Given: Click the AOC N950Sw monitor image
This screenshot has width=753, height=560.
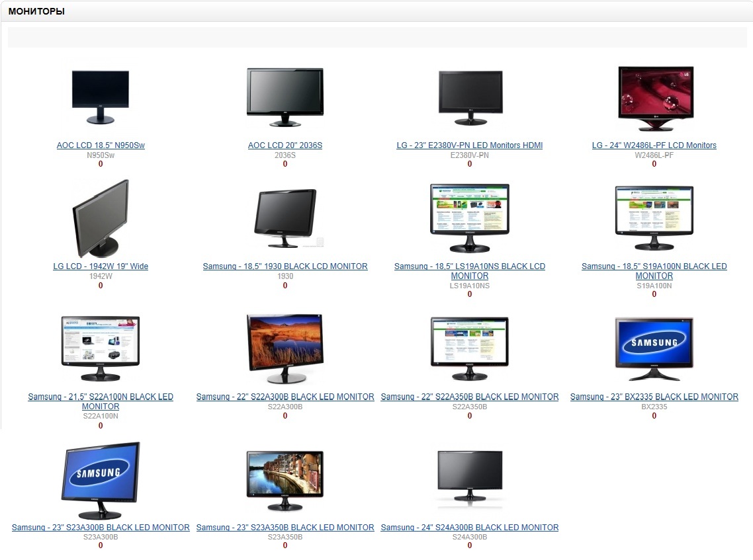Looking at the screenshot, I should pos(101,97).
